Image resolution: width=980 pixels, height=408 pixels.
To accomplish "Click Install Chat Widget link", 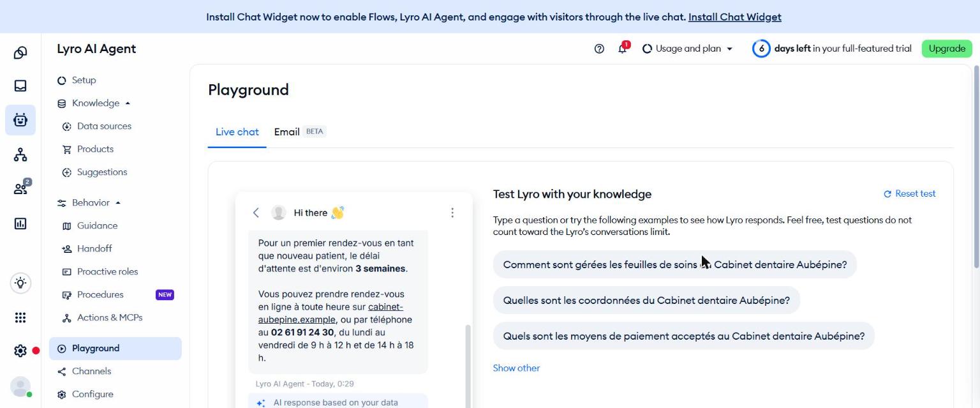I will tap(735, 17).
